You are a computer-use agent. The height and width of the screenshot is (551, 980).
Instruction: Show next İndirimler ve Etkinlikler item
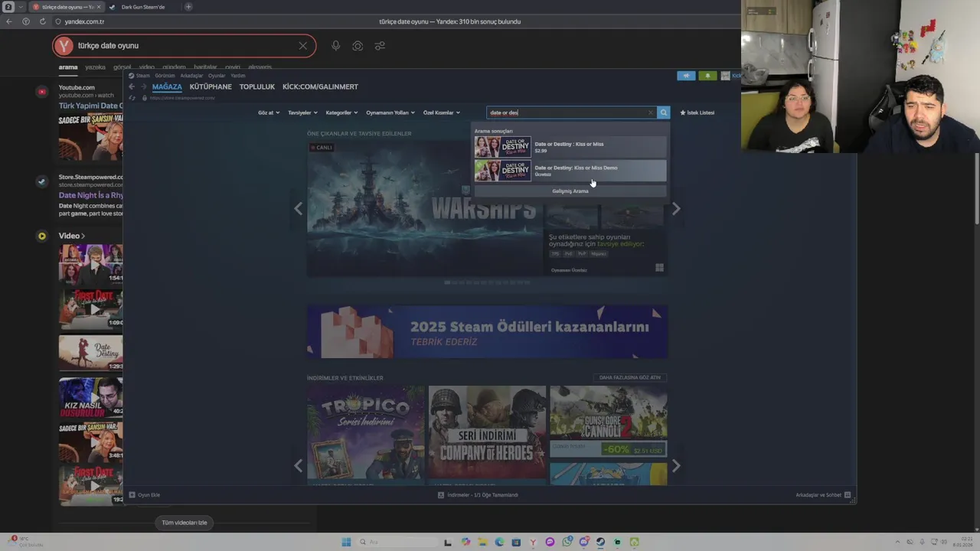click(x=676, y=465)
